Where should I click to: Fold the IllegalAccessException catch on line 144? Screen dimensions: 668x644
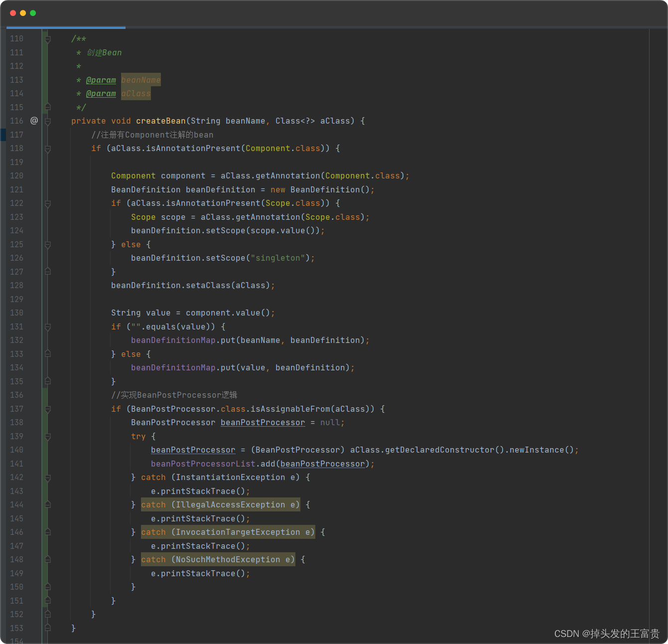pyautogui.click(x=48, y=505)
